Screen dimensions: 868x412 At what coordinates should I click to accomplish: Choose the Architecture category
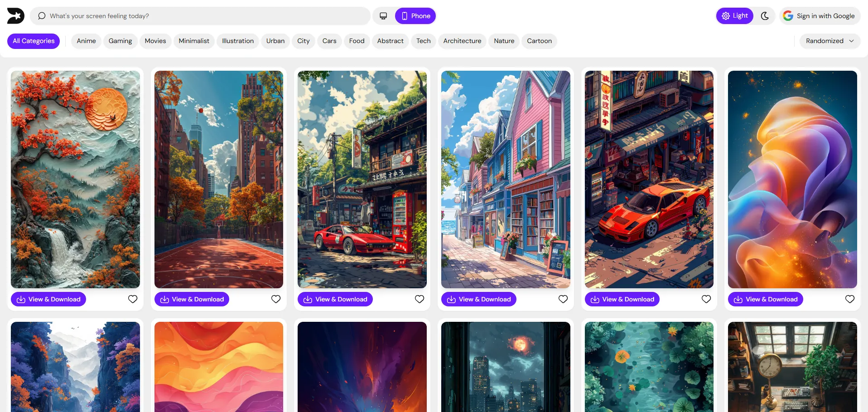click(462, 41)
